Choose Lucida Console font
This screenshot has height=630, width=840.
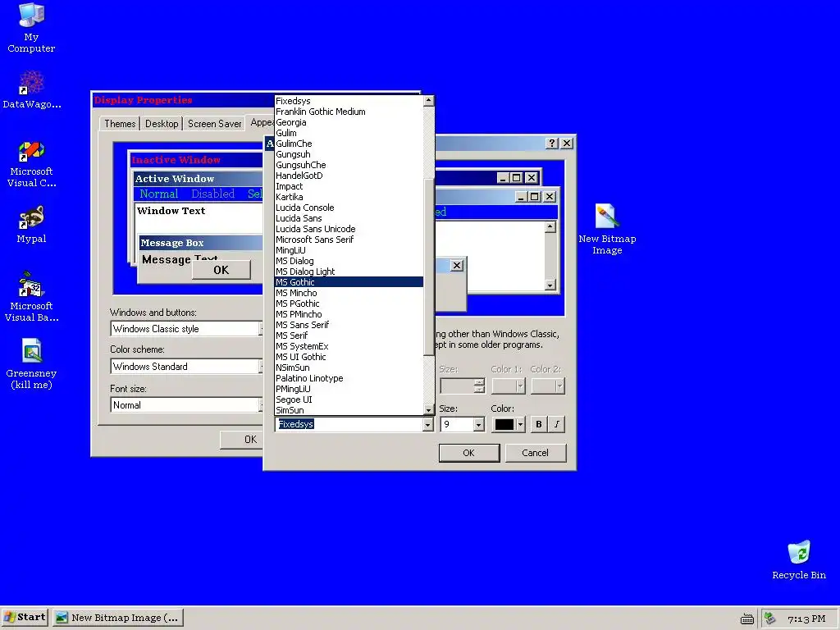click(349, 208)
